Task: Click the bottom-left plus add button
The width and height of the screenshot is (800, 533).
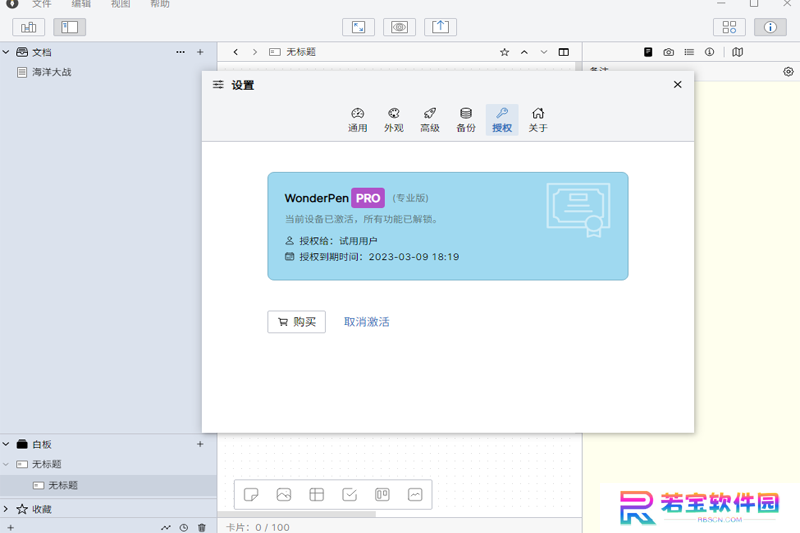Action: click(10, 527)
